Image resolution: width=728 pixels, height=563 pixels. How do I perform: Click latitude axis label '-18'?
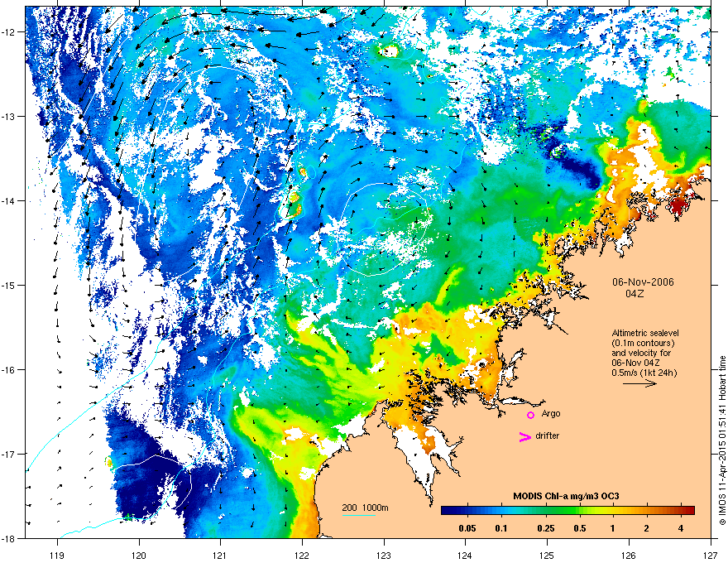(x=9, y=538)
